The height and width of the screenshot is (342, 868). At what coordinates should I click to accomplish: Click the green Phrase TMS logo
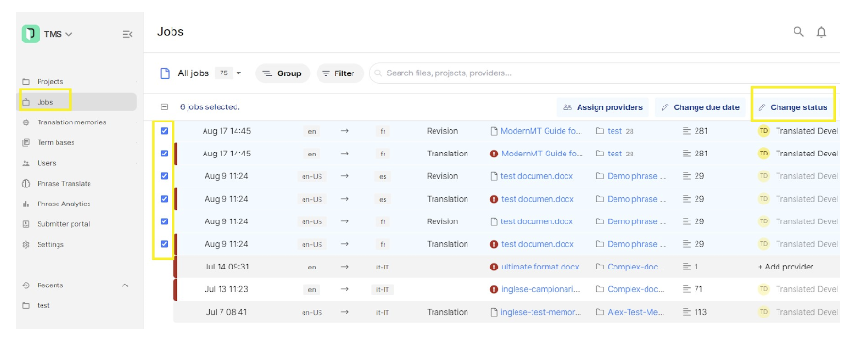pyautogui.click(x=30, y=34)
